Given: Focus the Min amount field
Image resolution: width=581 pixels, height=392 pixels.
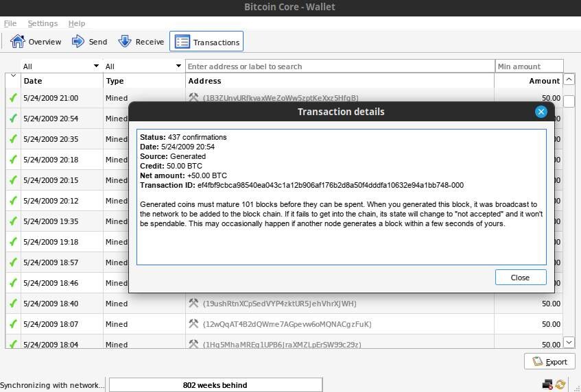Looking at the screenshot, I should 529,66.
